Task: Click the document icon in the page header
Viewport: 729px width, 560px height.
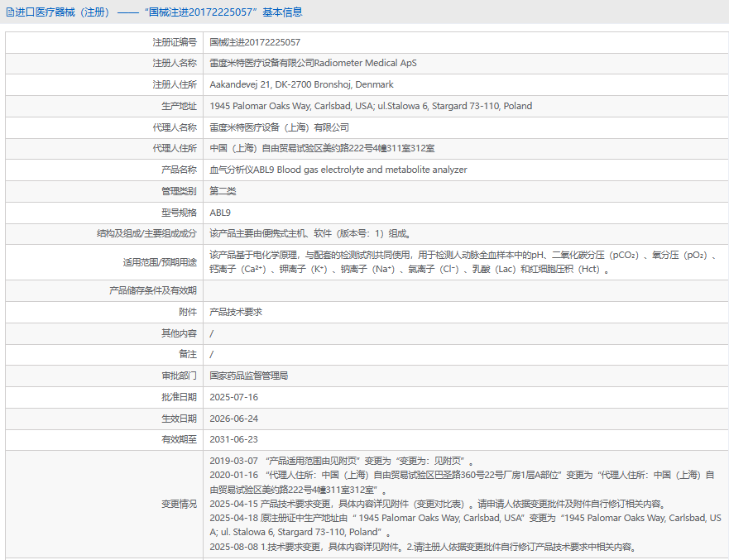Action: tap(10, 12)
